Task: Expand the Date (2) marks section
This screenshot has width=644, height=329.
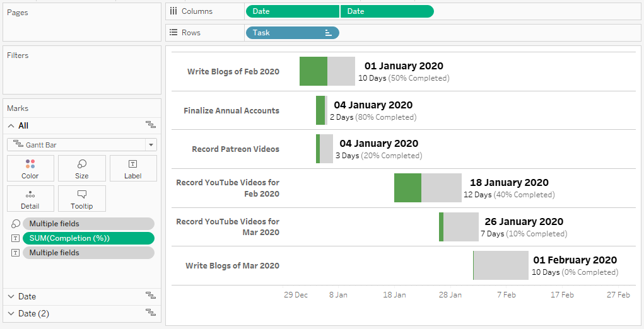Action: pyautogui.click(x=11, y=314)
